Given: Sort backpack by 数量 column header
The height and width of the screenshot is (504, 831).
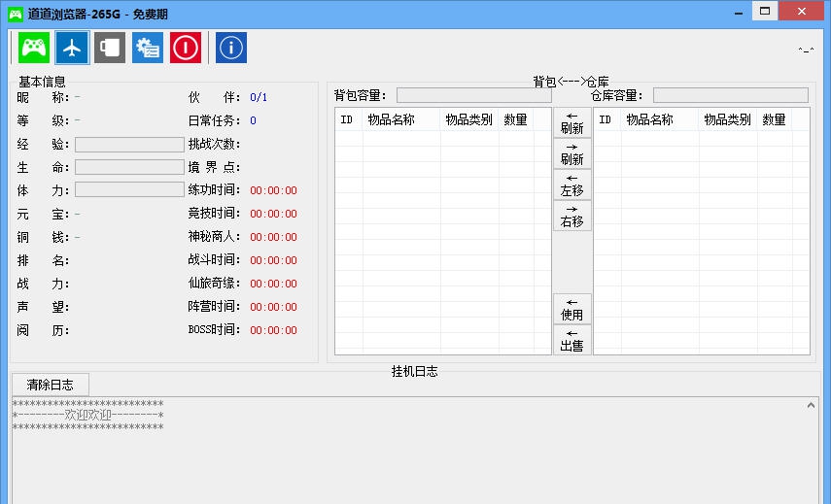Looking at the screenshot, I should (516, 119).
